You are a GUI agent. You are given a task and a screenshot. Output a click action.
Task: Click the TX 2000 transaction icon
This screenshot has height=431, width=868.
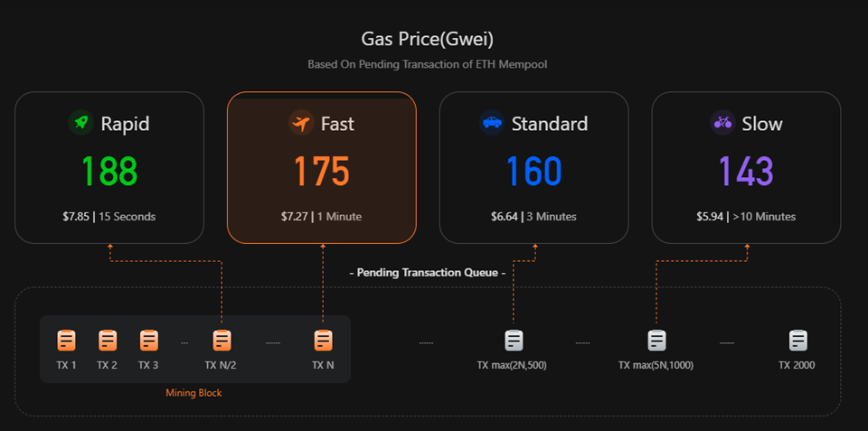pyautogui.click(x=797, y=341)
